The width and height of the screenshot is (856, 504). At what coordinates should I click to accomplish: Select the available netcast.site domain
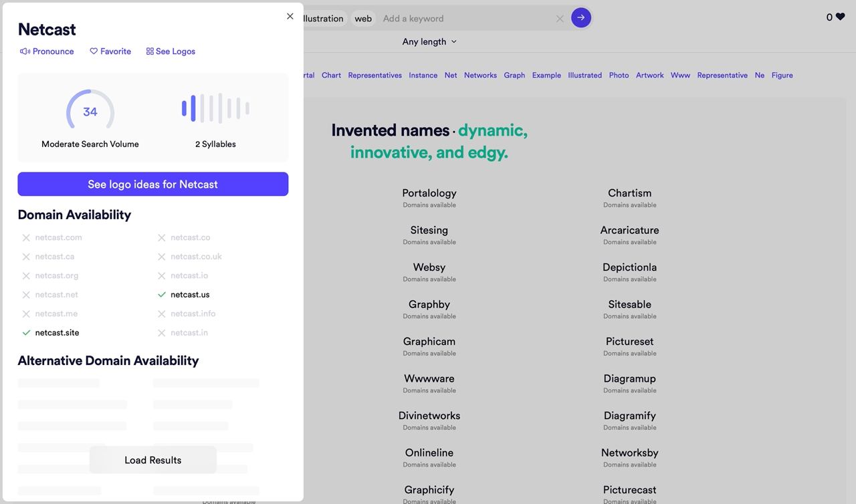click(x=57, y=333)
